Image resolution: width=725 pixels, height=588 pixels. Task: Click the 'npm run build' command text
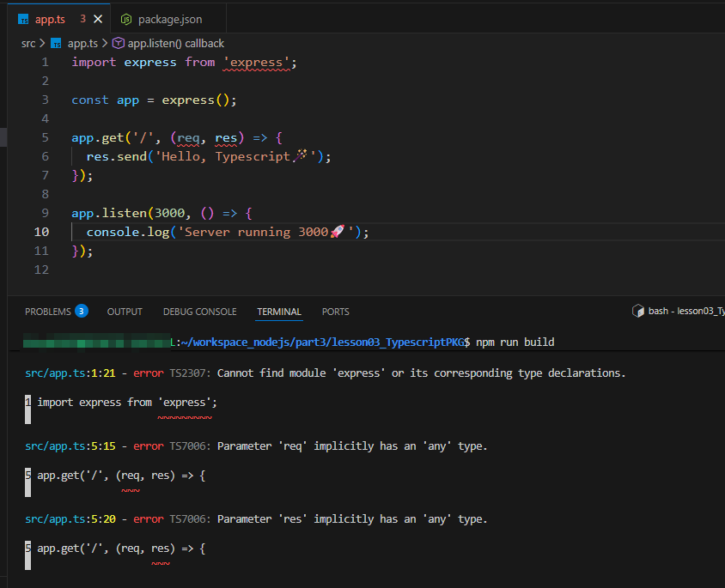click(x=515, y=342)
